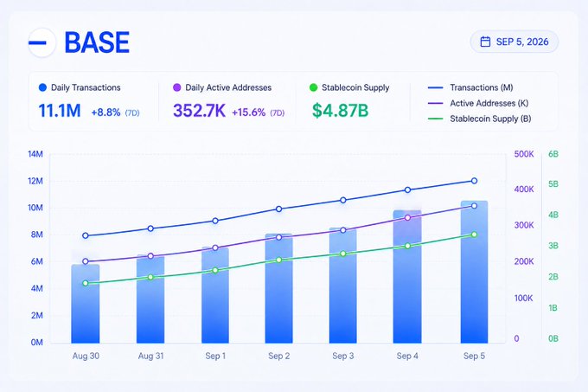Viewport: 588px width, 392px height.
Task: Click purple addresses point on Sep 4
Action: 407,217
